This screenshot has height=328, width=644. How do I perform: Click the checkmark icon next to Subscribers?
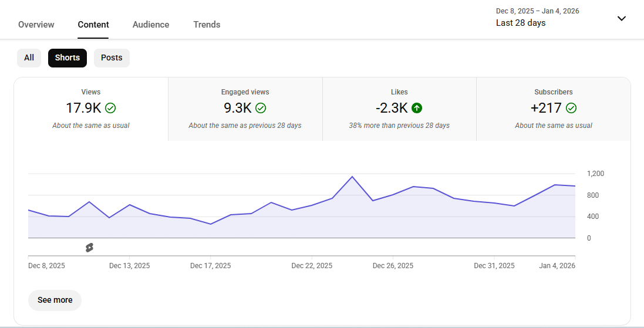click(571, 108)
